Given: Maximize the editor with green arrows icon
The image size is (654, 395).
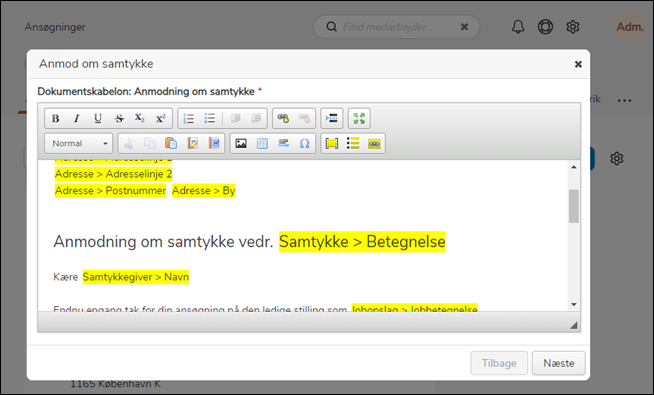Looking at the screenshot, I should [359, 119].
